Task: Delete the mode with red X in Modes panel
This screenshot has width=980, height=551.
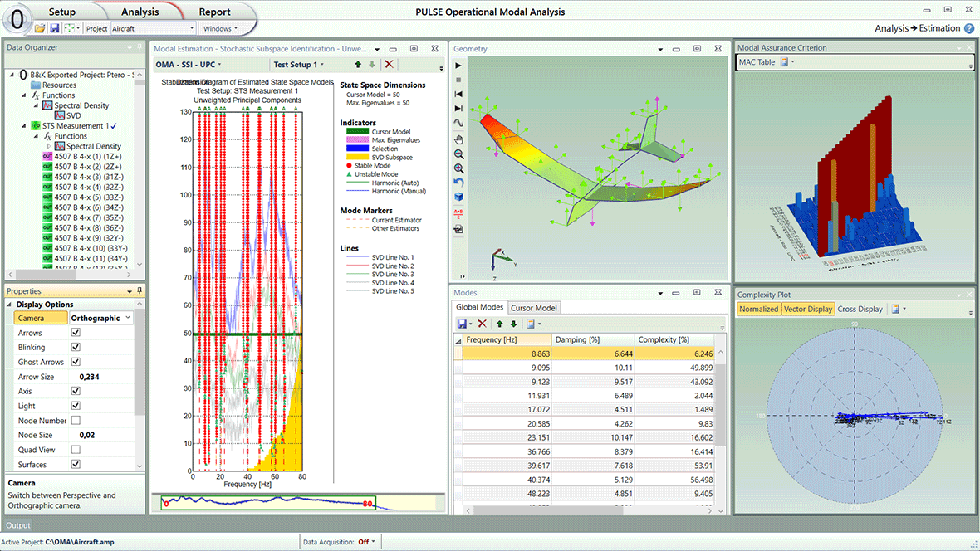Action: tap(482, 324)
